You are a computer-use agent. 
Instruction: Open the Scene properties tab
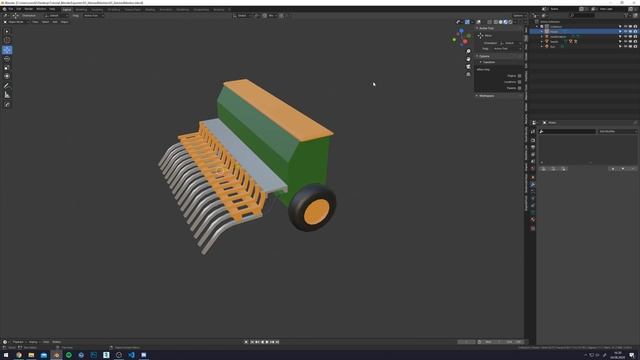click(533, 162)
